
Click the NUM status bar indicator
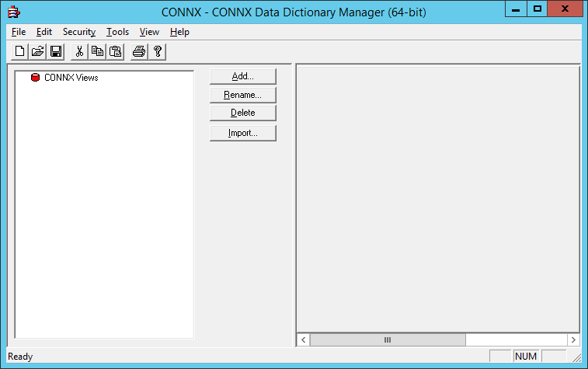(526, 357)
